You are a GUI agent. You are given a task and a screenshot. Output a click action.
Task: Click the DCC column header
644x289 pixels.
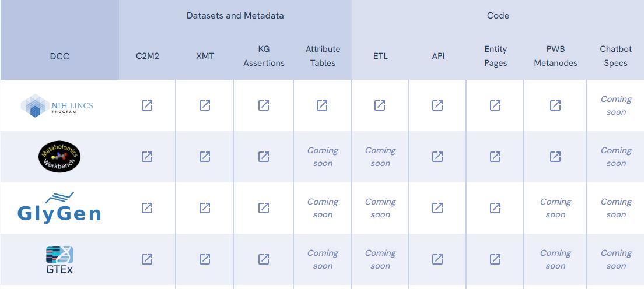60,57
